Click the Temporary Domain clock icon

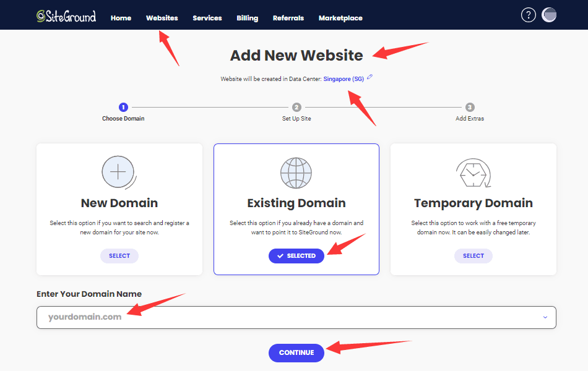pos(473,173)
